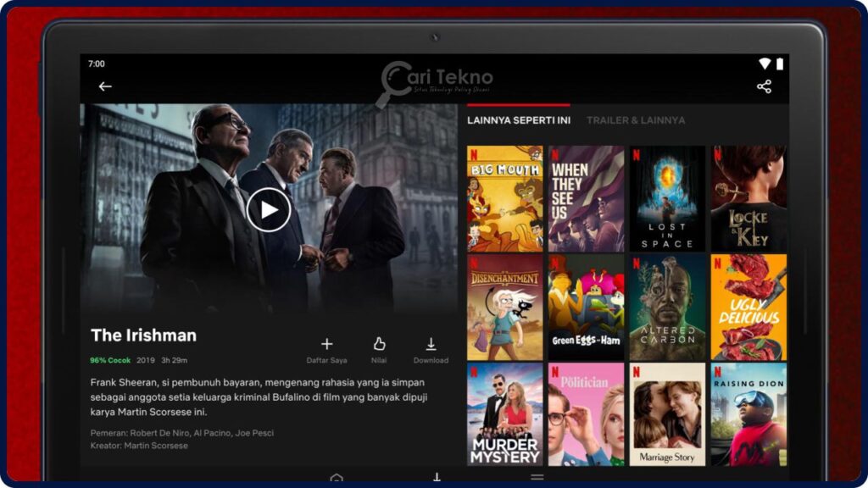Tap the battery status icon
Image resolution: width=868 pixels, height=488 pixels.
pyautogui.click(x=780, y=64)
